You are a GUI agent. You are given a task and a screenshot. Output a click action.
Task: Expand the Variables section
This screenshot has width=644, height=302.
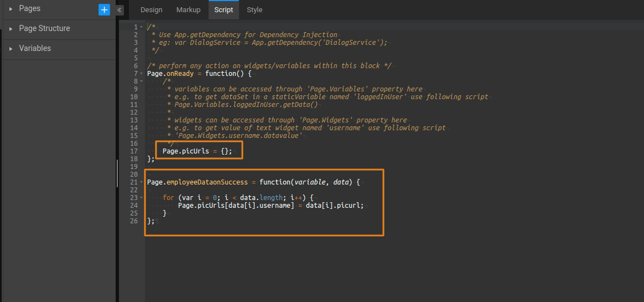[x=11, y=49]
